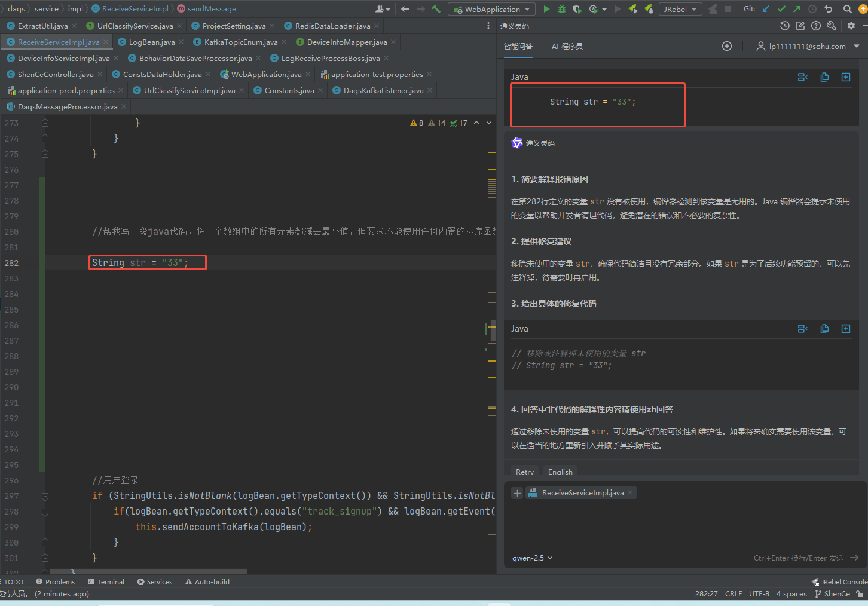Screen dimensions: 868x606
Task: Click the sendMessage breadcrumb
Action: (206, 9)
